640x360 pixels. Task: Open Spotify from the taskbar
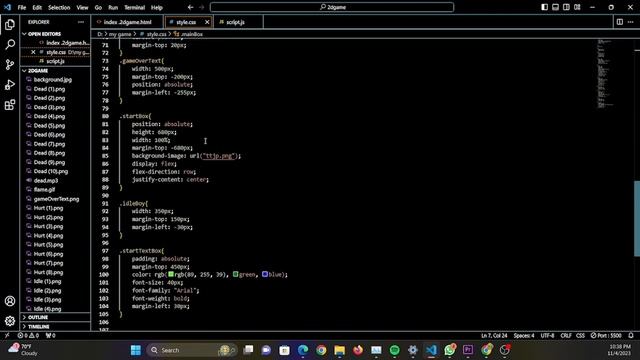pyautogui.click(x=394, y=350)
